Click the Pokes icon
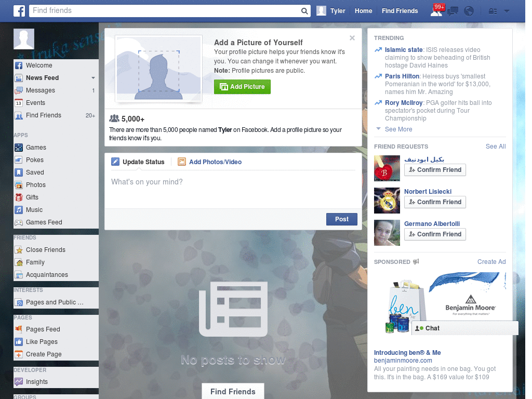Screen dimensions: 532x399 click(19, 160)
